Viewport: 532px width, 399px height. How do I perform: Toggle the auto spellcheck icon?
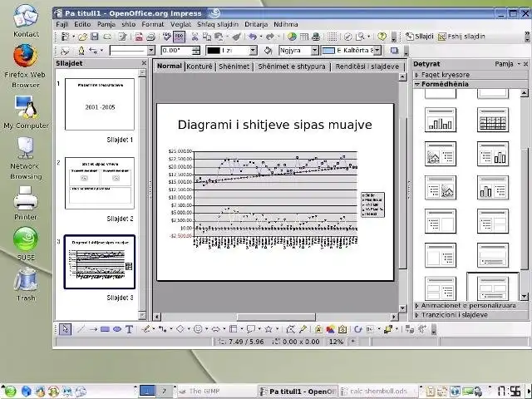tap(179, 37)
